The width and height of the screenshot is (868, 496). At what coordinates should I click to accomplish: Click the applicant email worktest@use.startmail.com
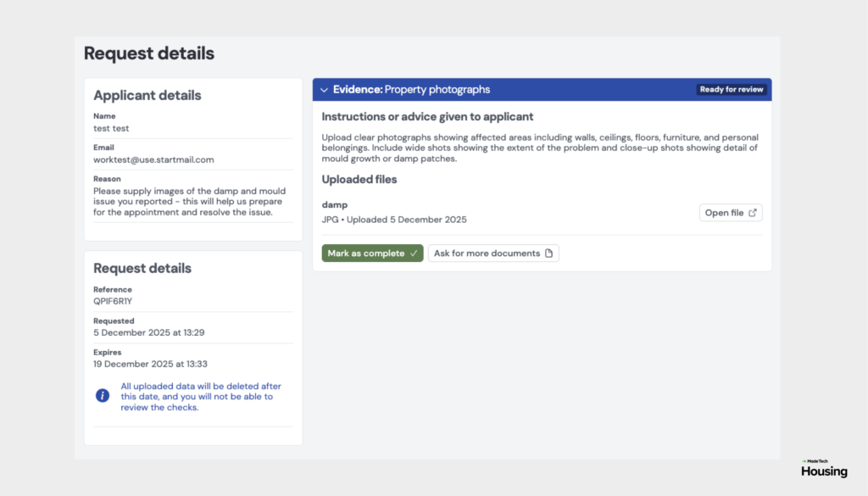(153, 159)
